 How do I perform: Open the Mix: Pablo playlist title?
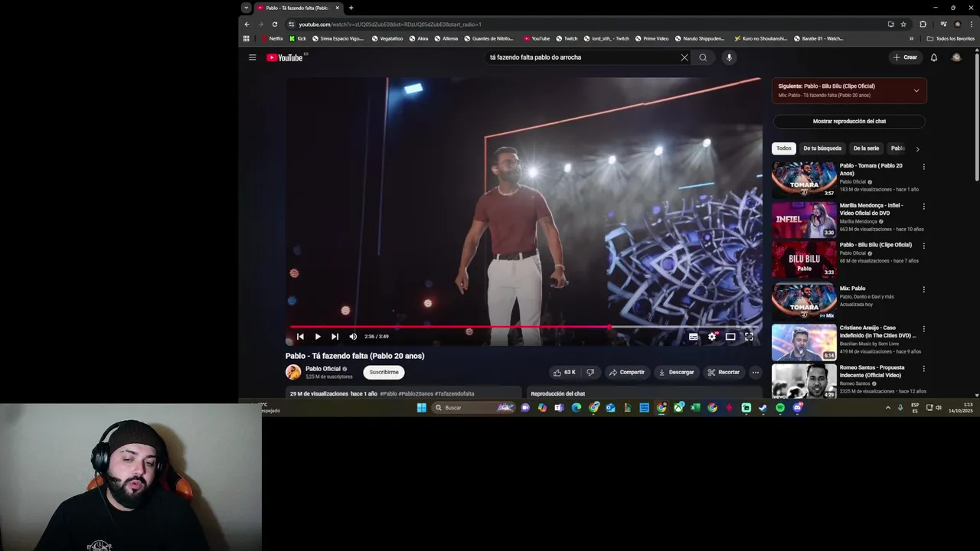852,289
